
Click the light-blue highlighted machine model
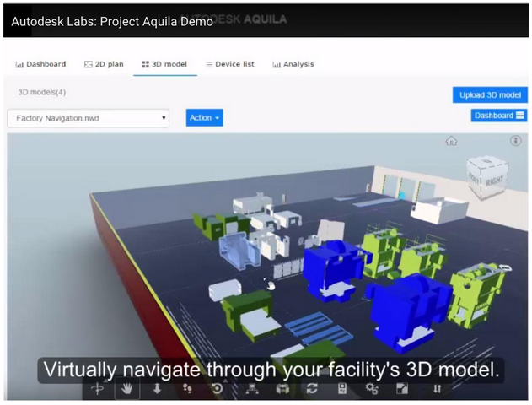tap(239, 251)
